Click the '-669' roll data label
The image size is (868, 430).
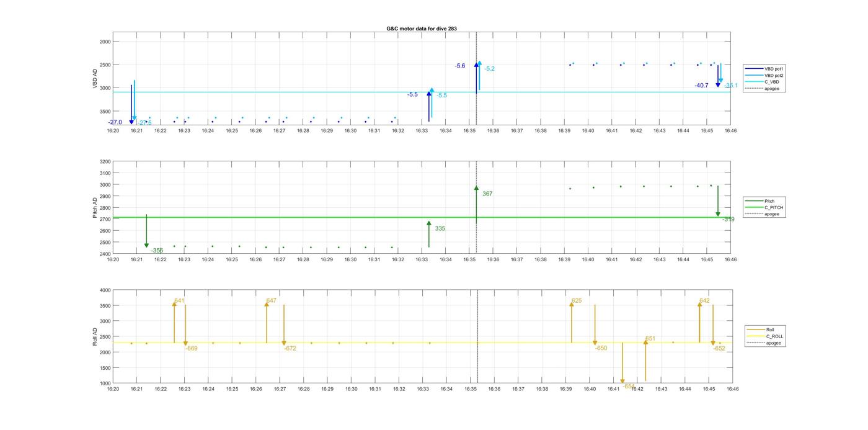coord(191,349)
